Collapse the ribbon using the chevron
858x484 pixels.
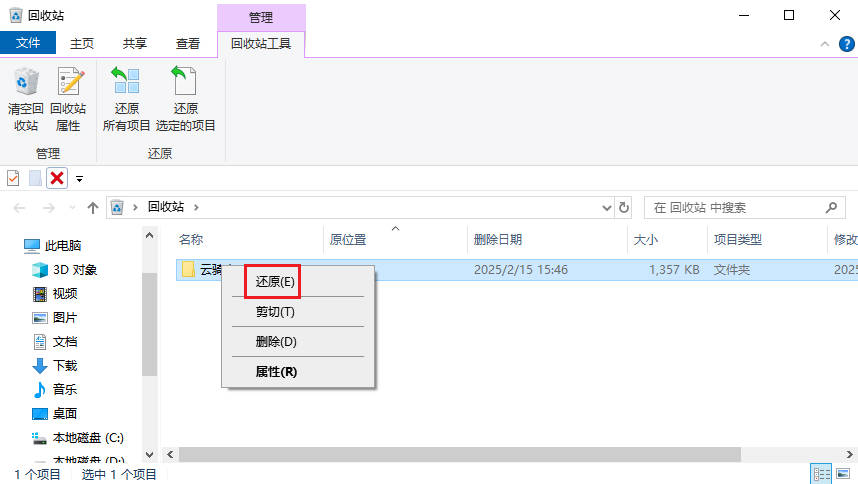tap(824, 44)
